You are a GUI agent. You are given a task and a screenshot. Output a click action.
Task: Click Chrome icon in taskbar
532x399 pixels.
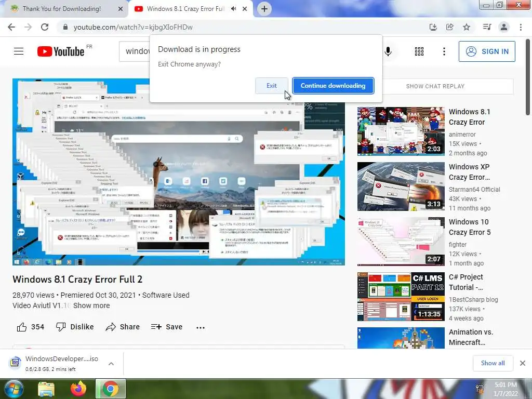pyautogui.click(x=111, y=389)
